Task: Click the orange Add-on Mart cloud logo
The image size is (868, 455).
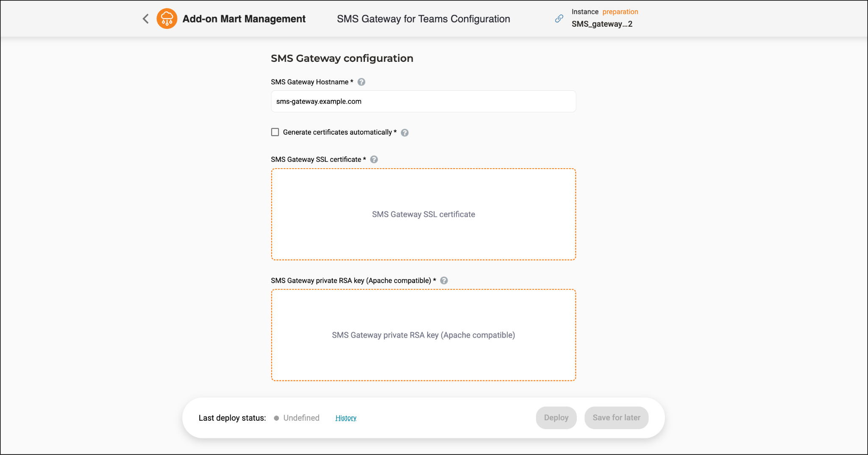Action: click(x=167, y=19)
